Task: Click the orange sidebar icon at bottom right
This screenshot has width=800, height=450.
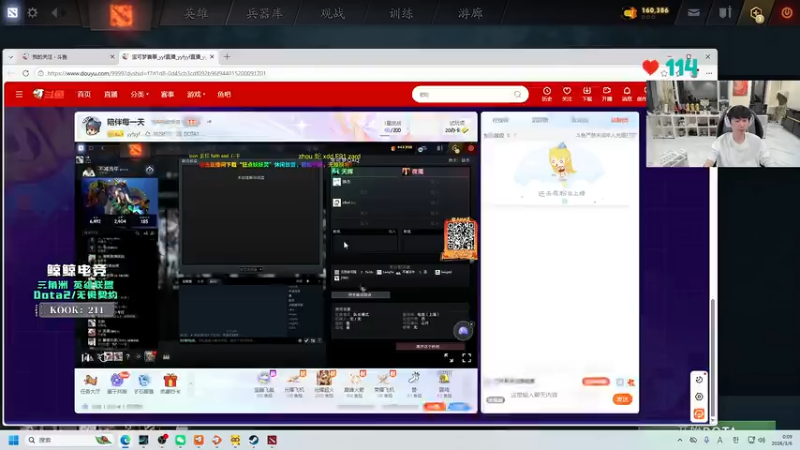Action: coord(699,414)
